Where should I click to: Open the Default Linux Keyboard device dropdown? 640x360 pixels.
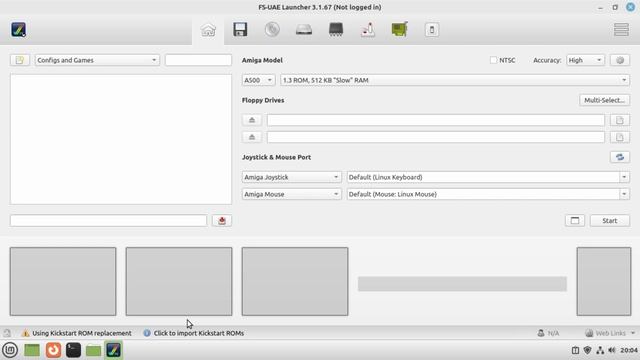488,177
